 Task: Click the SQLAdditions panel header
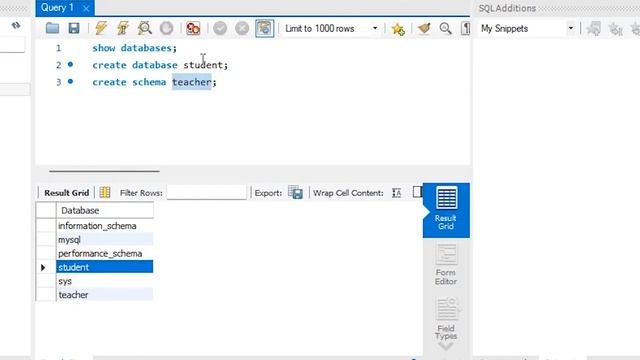507,8
